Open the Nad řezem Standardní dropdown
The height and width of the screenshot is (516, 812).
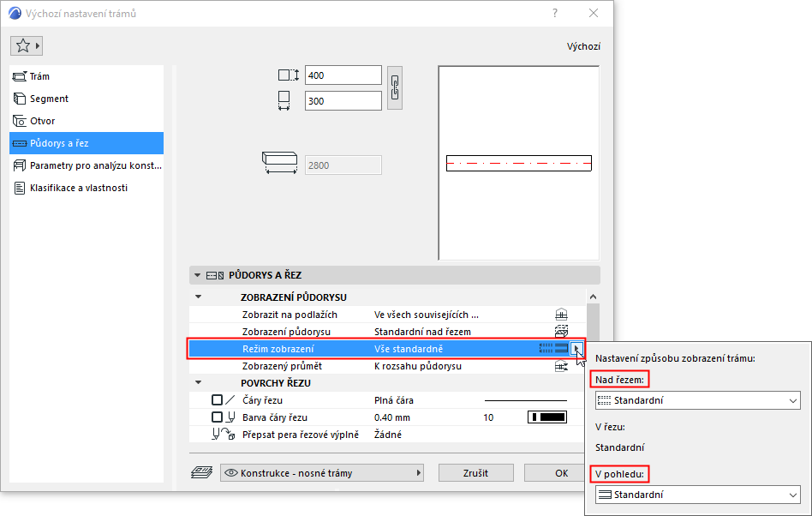(697, 400)
